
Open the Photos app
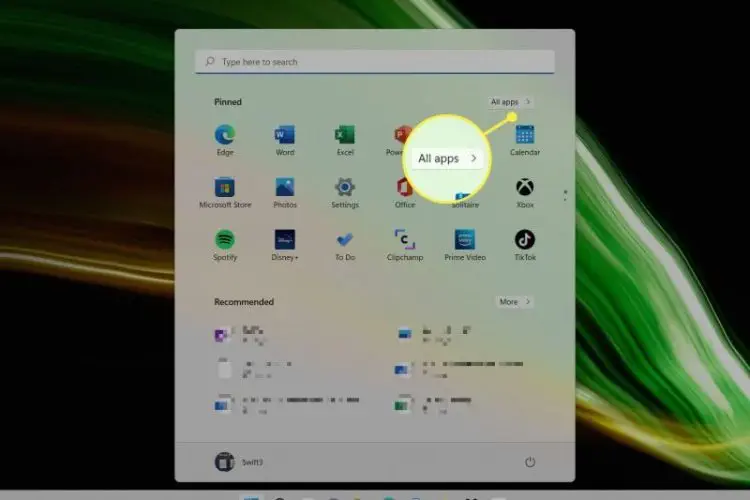tap(285, 193)
